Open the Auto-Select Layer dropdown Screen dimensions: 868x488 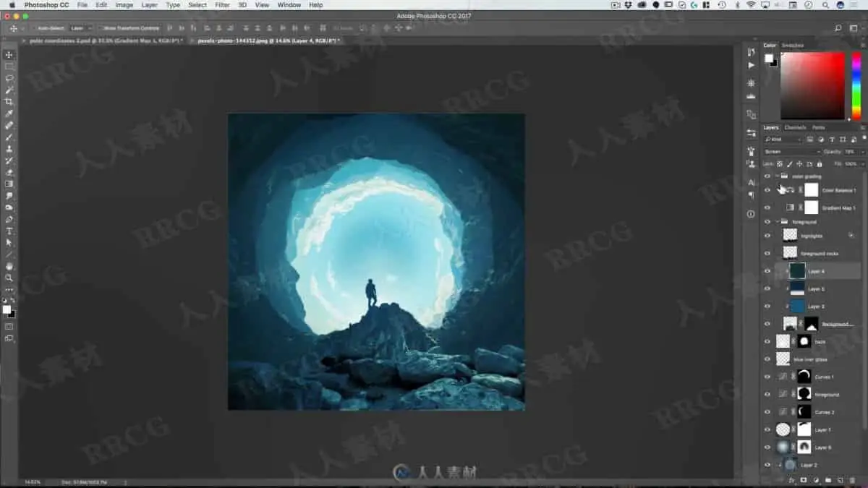point(82,28)
